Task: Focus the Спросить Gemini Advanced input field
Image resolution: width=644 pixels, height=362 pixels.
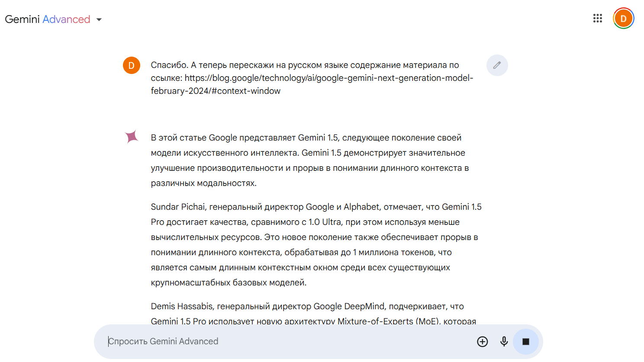Action: point(286,342)
